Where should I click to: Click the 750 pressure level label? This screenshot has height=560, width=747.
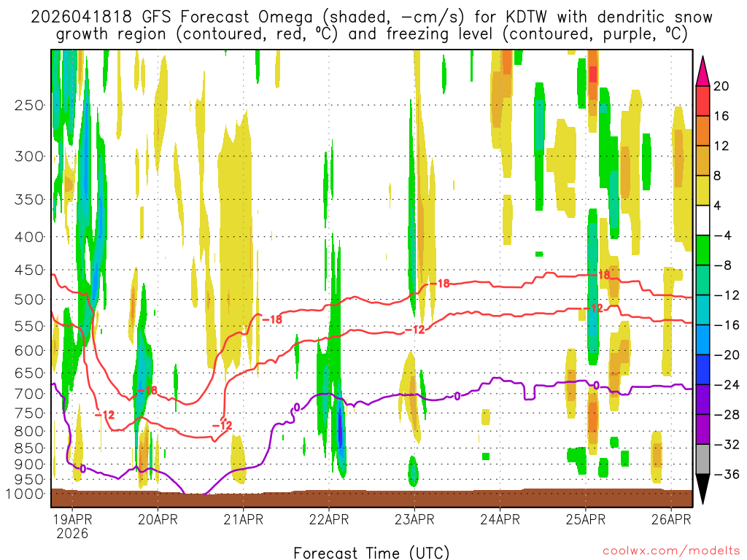click(29, 413)
